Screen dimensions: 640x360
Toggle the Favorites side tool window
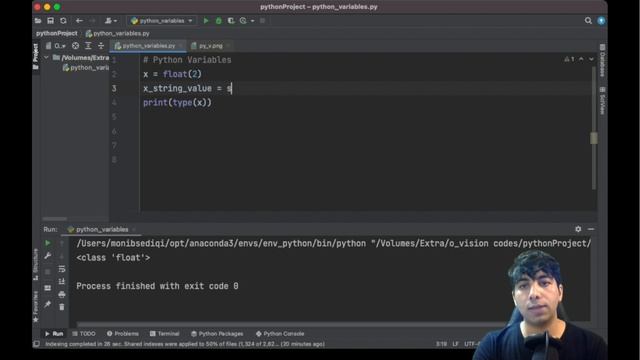coord(36,306)
